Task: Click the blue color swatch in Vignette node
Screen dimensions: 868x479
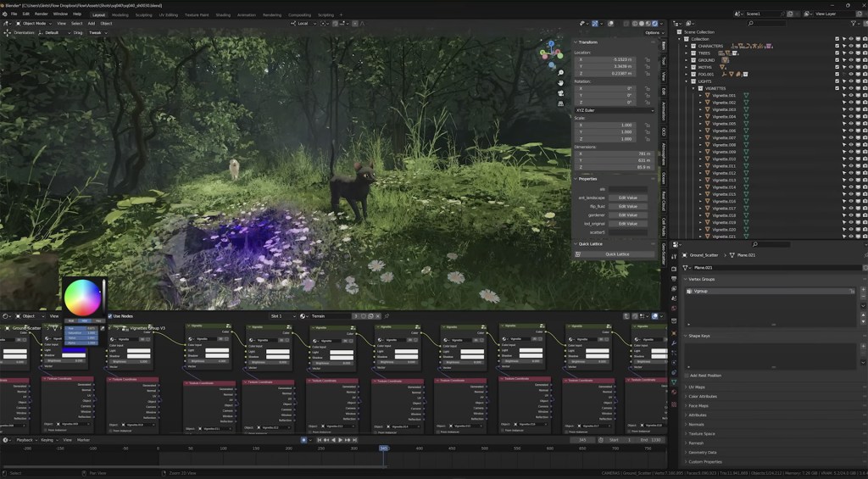Action: 74,350
